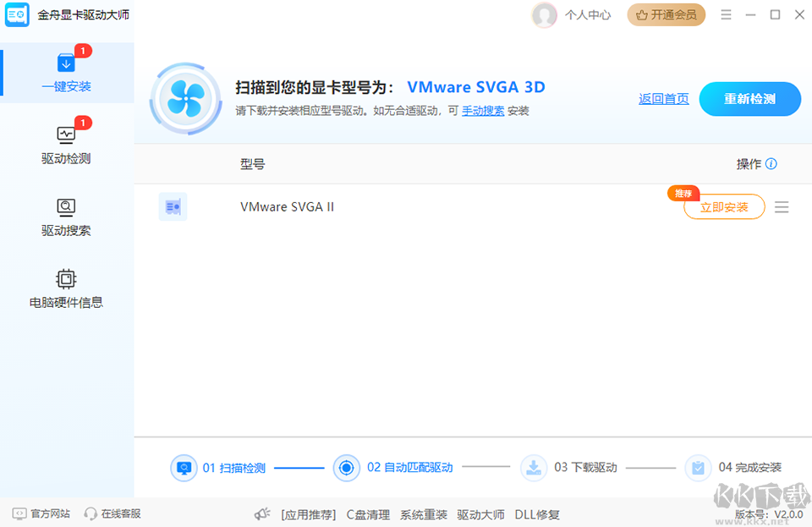The height and width of the screenshot is (527, 812).
Task: Minimize the application window
Action: click(x=750, y=15)
